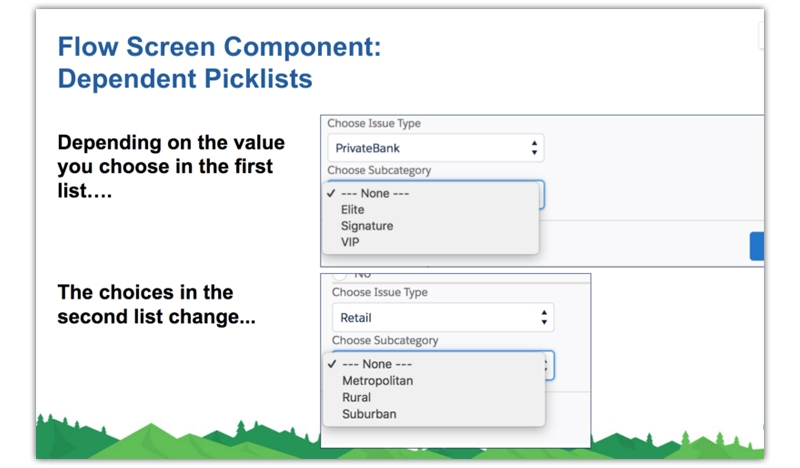800x468 pixels.
Task: Select the partially hidden No radio button
Action: click(340, 274)
